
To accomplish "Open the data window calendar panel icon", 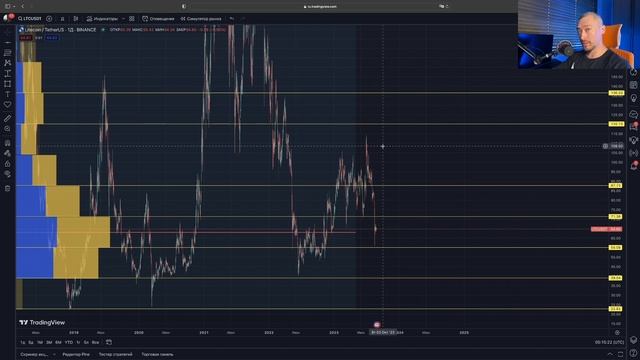I will point(633,85).
